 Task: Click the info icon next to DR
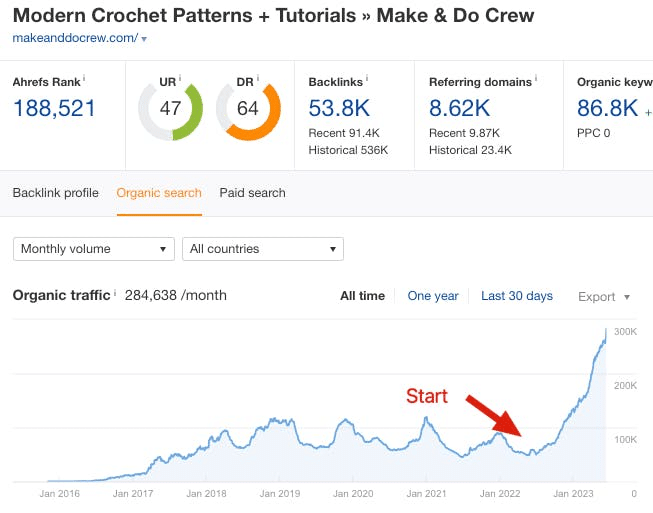click(x=258, y=78)
